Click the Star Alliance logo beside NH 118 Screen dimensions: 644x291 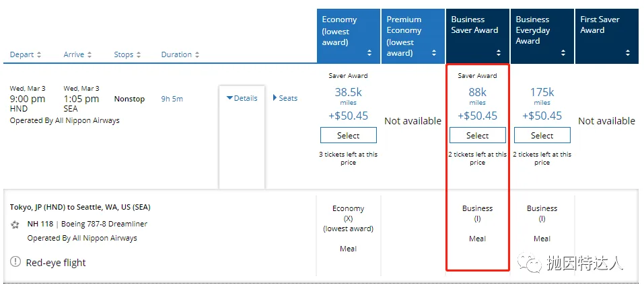point(15,224)
